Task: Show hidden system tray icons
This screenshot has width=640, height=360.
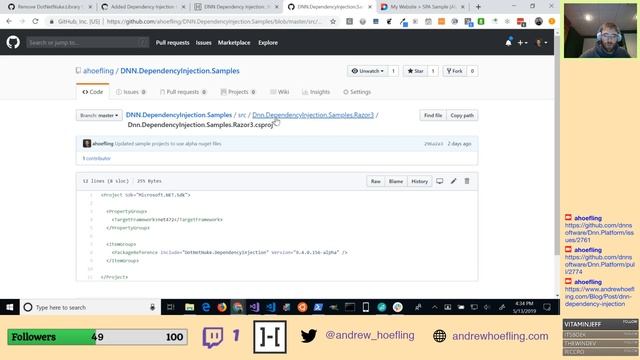Action: (x=435, y=307)
